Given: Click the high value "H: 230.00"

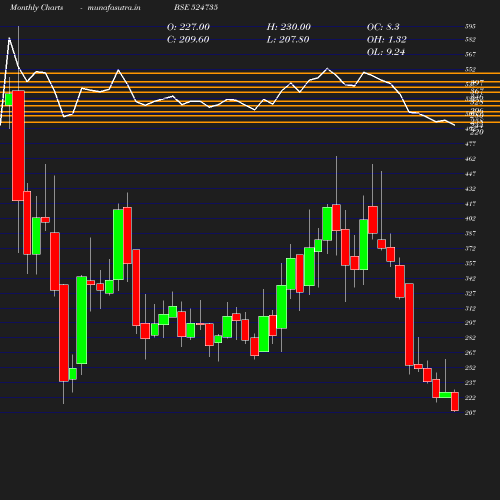Looking at the screenshot, I should click(x=289, y=27).
